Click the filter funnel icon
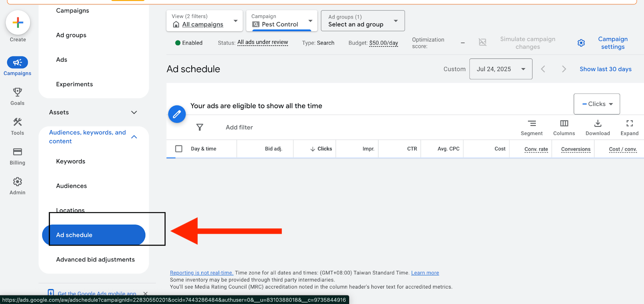The height and width of the screenshot is (304, 644). click(x=200, y=127)
